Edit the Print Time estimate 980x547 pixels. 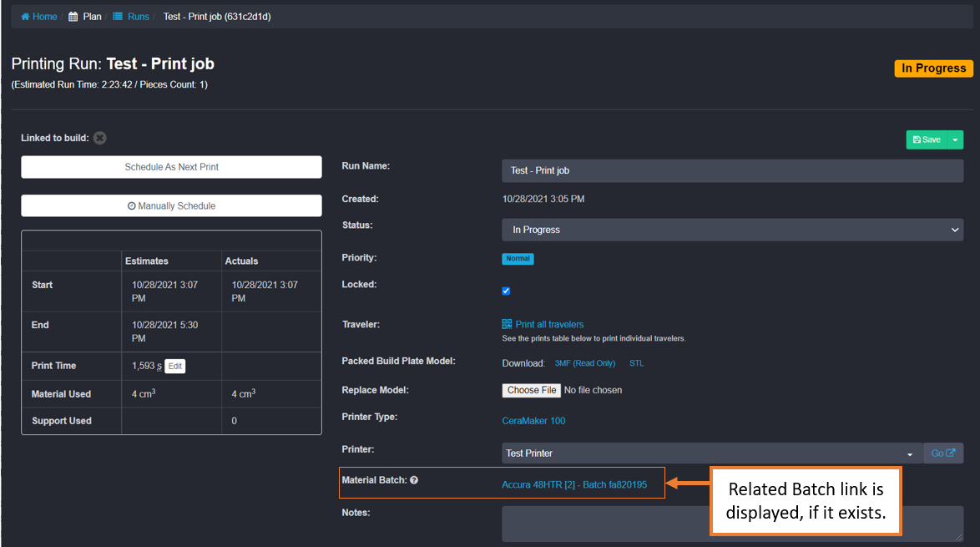pos(174,366)
